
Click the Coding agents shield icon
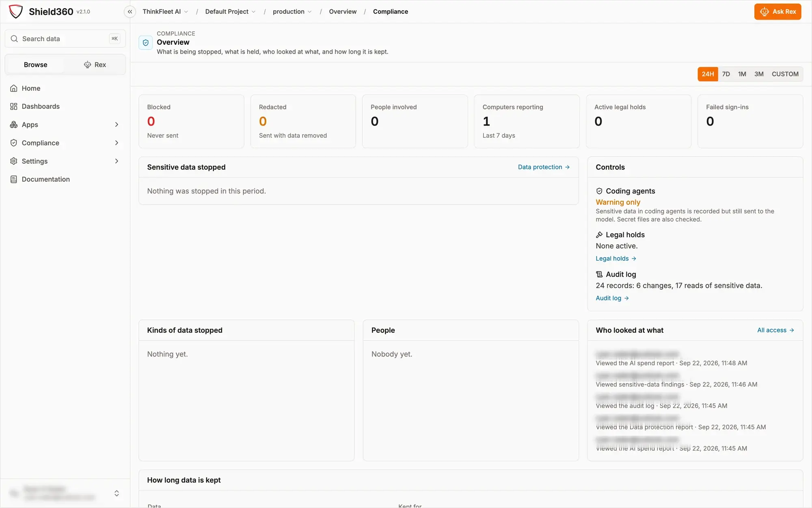point(599,191)
